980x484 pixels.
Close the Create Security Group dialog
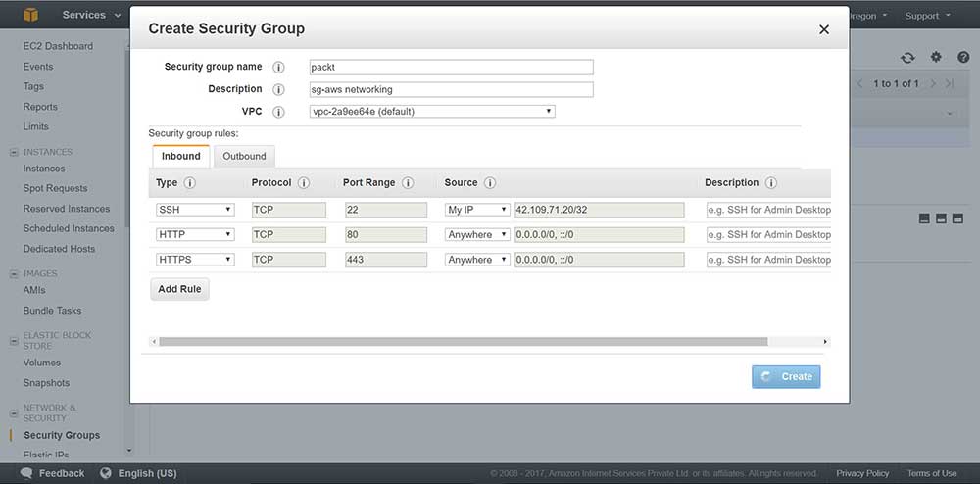point(824,29)
